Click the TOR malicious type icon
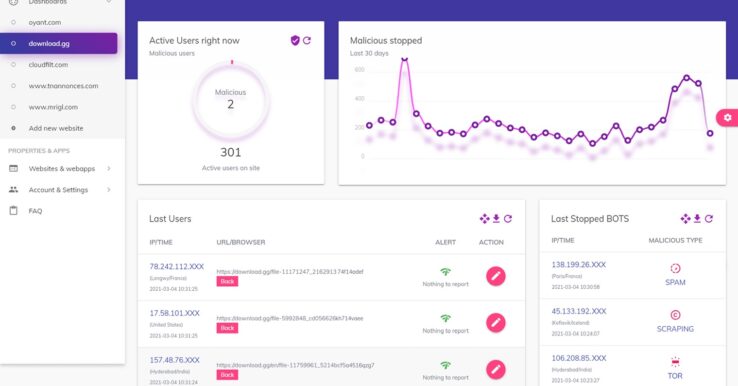This screenshot has height=386, width=738. [x=675, y=362]
